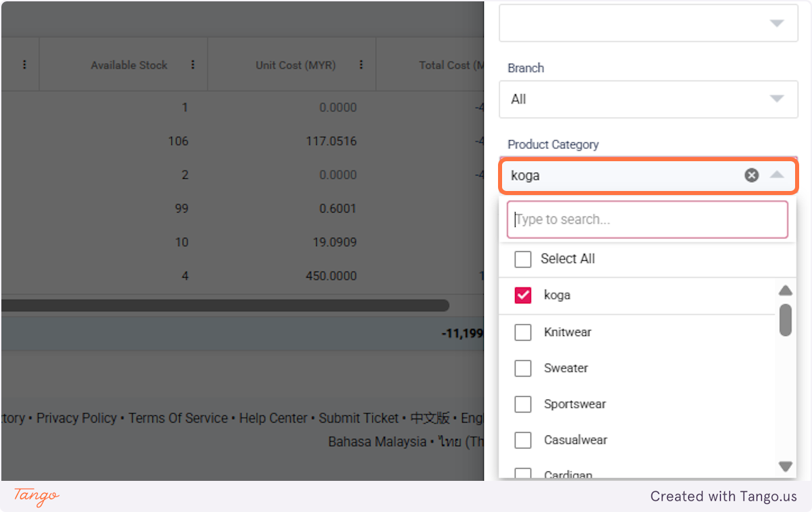Tick the Casualwear checkbox
812x512 pixels.
click(523, 440)
